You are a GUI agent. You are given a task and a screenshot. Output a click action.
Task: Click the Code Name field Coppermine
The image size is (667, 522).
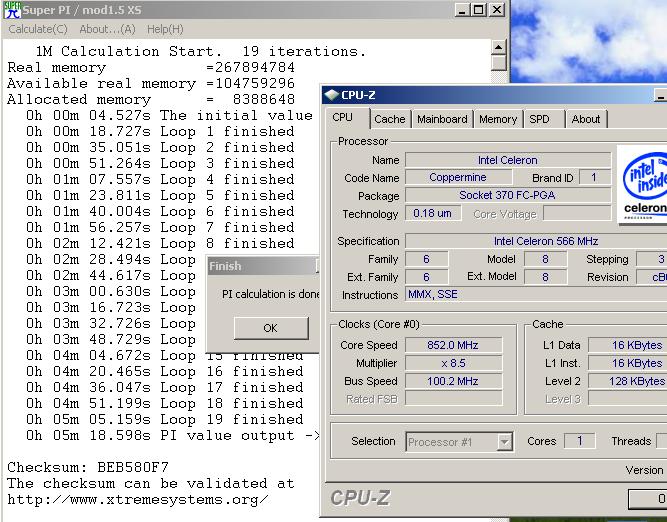[x=458, y=177]
